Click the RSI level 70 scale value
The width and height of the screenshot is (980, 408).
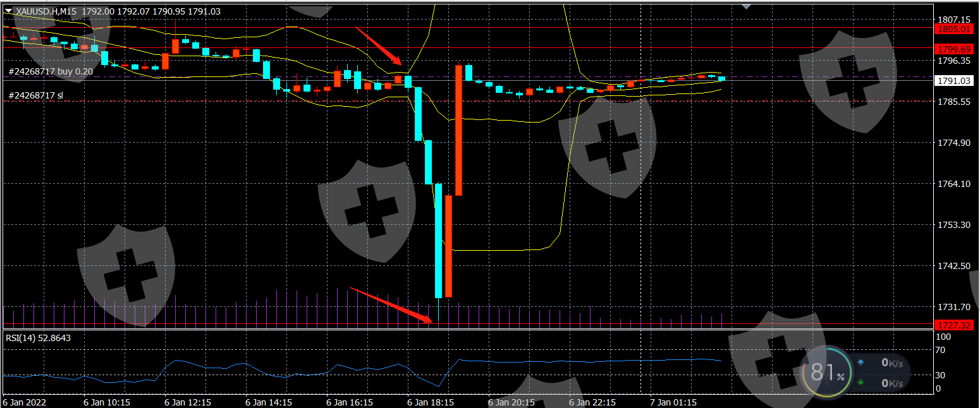point(940,350)
